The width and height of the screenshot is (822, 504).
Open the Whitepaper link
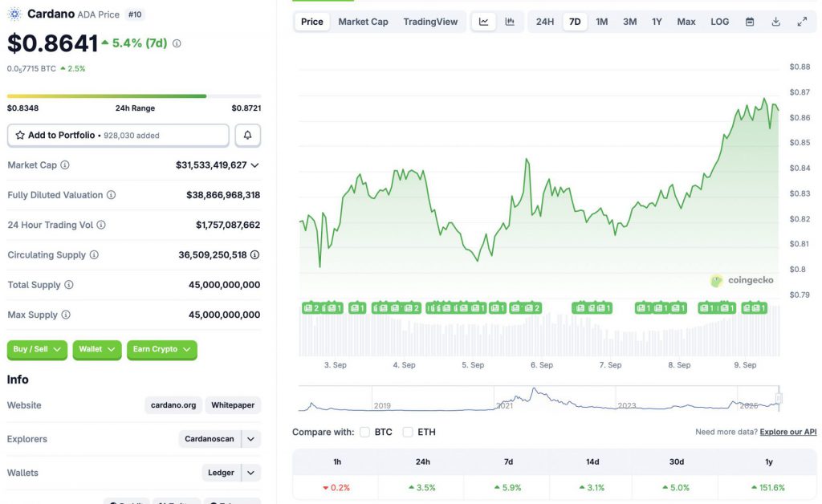[x=233, y=405]
